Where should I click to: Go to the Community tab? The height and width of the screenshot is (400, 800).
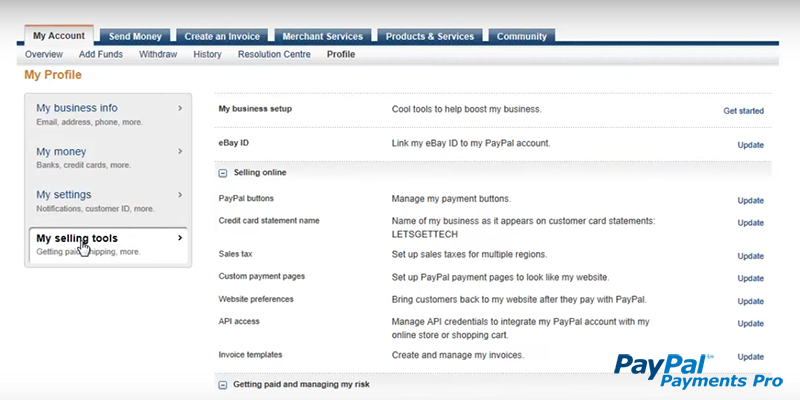tap(522, 36)
